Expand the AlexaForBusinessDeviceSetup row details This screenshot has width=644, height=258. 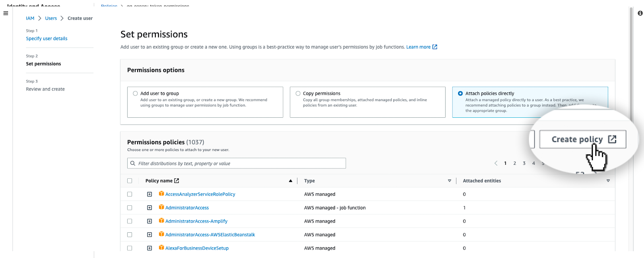pyautogui.click(x=149, y=248)
